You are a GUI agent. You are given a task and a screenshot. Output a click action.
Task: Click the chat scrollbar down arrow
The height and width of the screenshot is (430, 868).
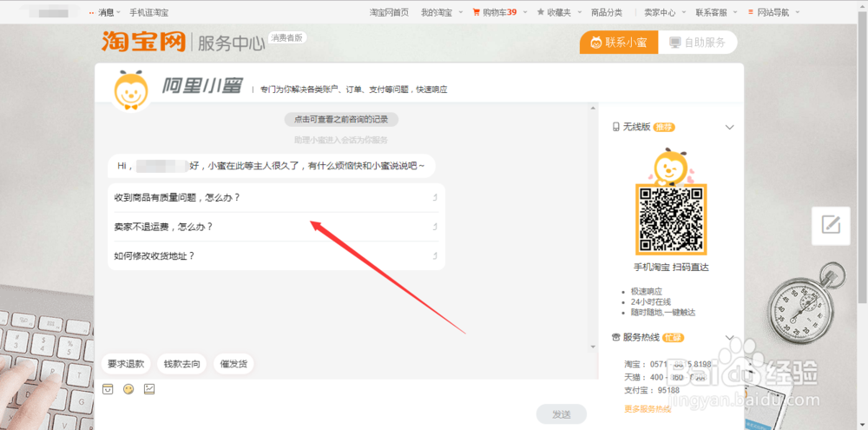594,347
